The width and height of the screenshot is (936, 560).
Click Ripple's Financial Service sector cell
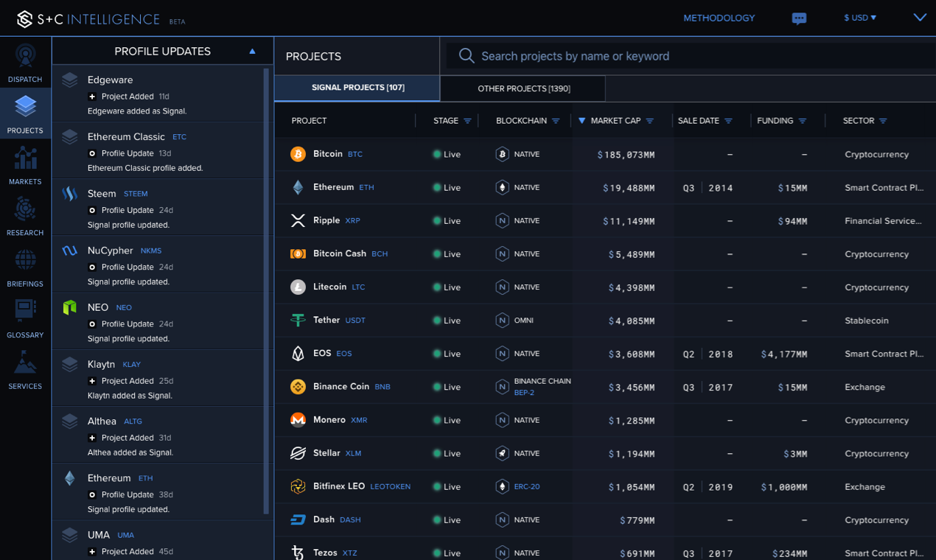[x=883, y=220]
